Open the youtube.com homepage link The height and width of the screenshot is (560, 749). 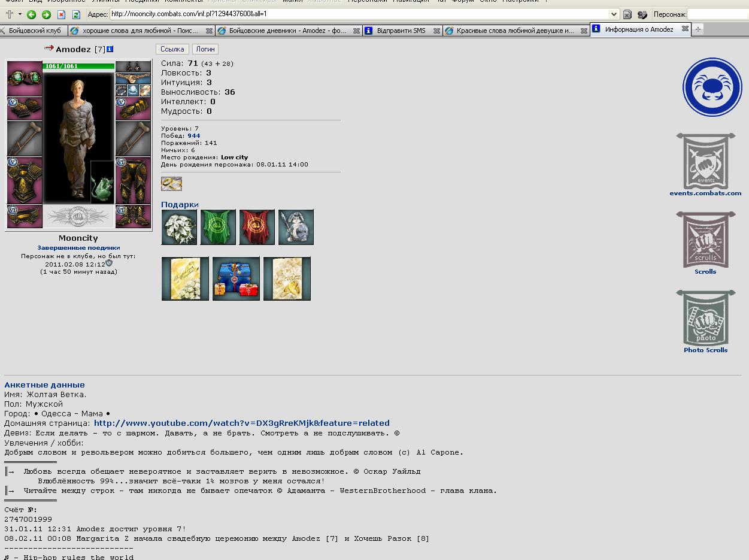tap(241, 423)
